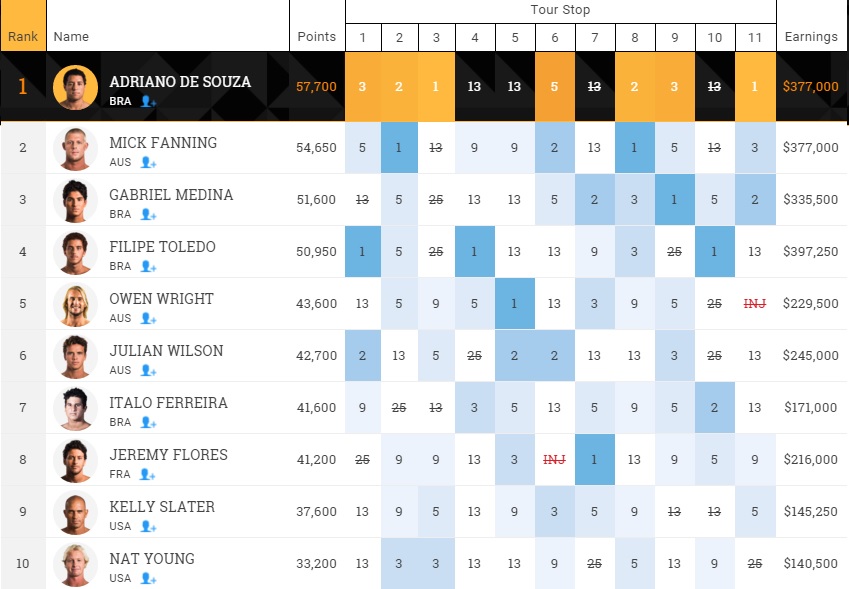Viewport: 849px width, 589px height.
Task: Click follow icon next to Adriano de Souza
Action: point(148,101)
